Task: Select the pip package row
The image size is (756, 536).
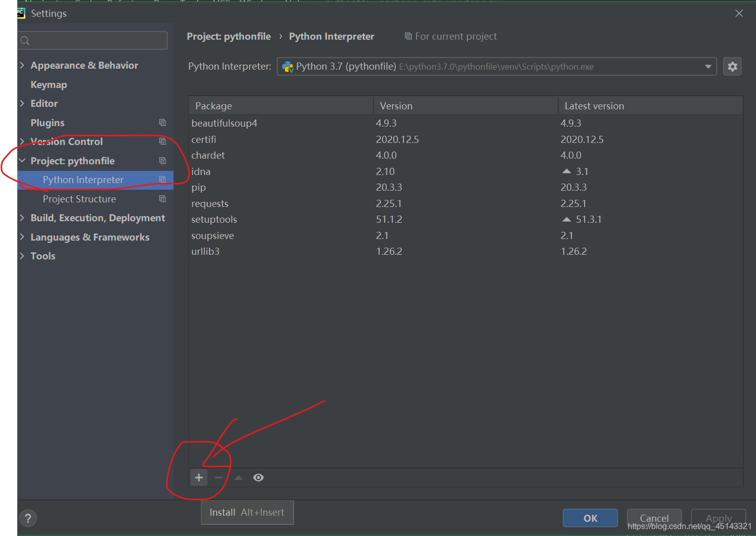Action: pos(466,187)
